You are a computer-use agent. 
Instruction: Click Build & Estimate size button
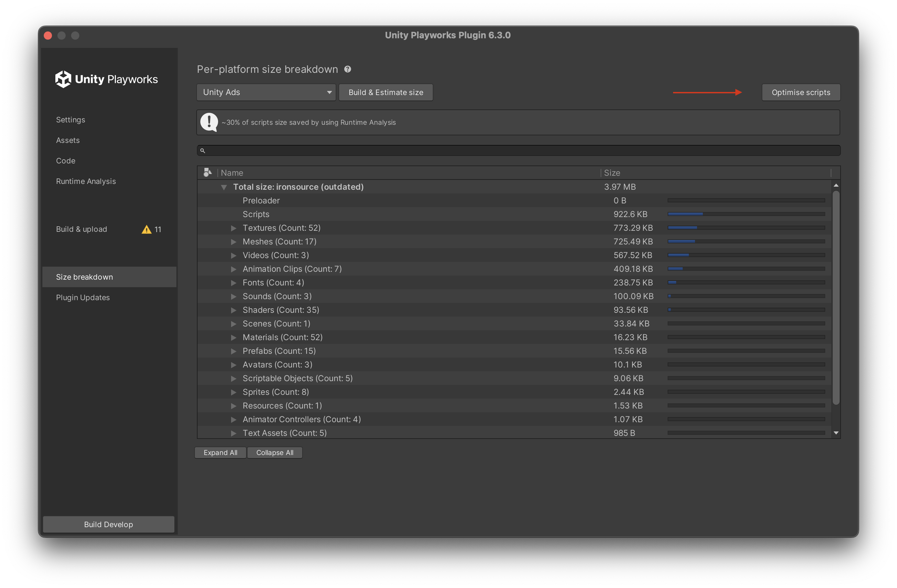click(x=386, y=92)
